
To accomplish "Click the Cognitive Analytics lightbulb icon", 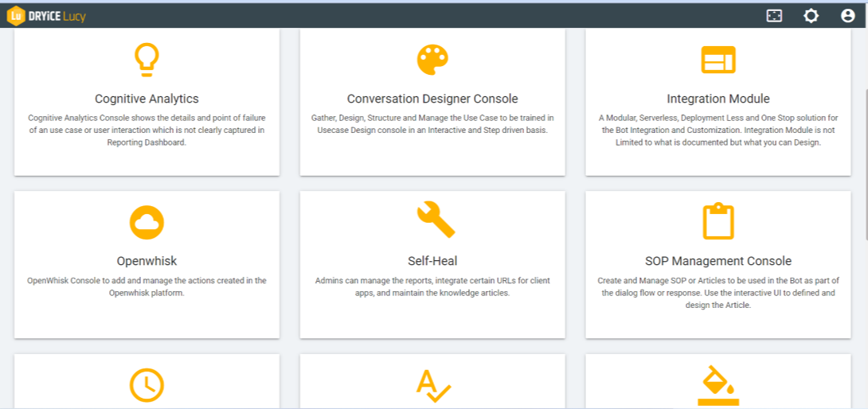I will (x=147, y=60).
